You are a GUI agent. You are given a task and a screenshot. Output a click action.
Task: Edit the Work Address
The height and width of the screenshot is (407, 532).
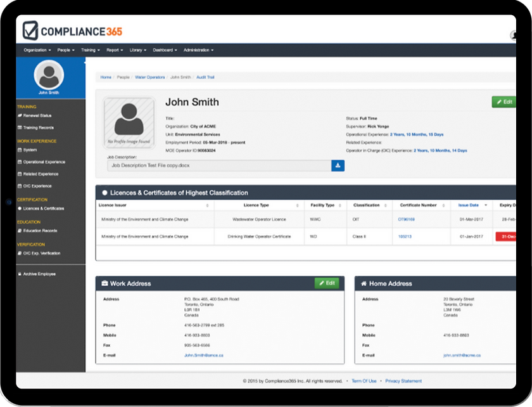pos(327,283)
